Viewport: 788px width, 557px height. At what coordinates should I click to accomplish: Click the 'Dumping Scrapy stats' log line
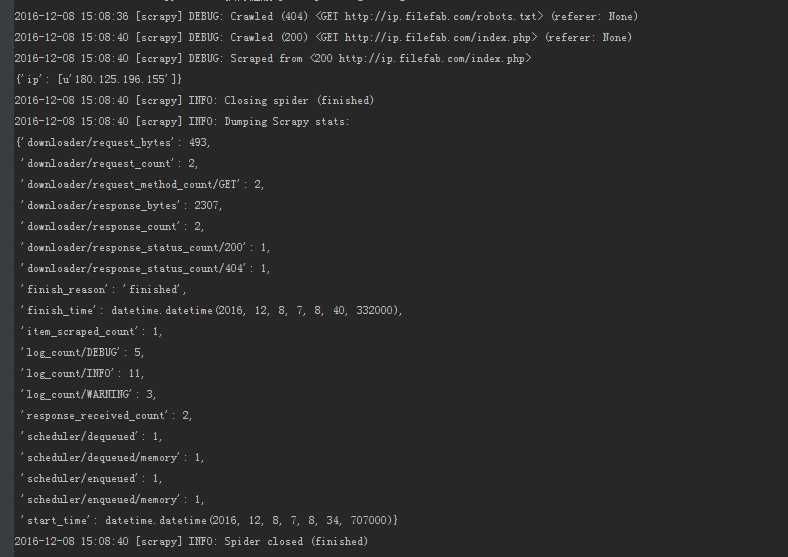[182, 122]
